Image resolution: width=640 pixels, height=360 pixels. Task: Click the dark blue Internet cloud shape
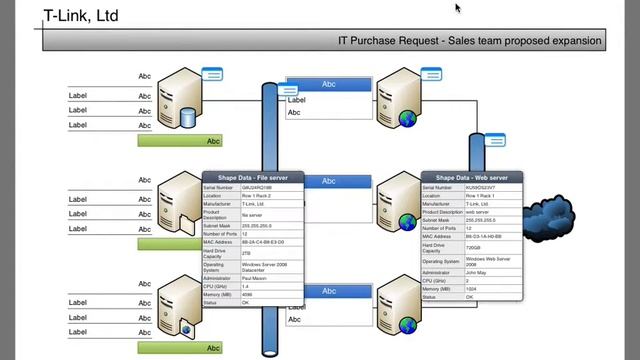[x=549, y=220]
